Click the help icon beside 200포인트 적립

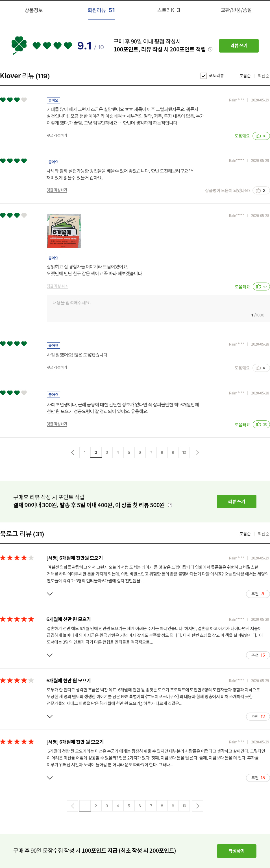[x=210, y=49]
